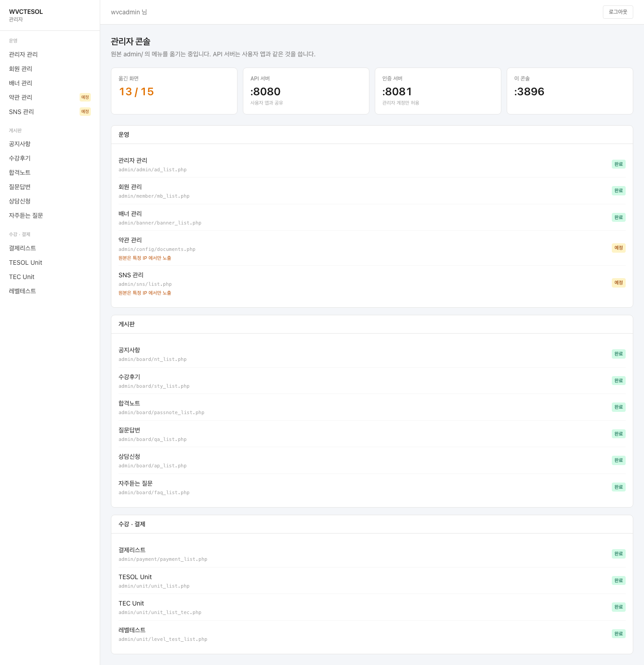Click the path admin/banner/banner_list.php
Viewport: 644px width, 665px height.
(x=160, y=223)
